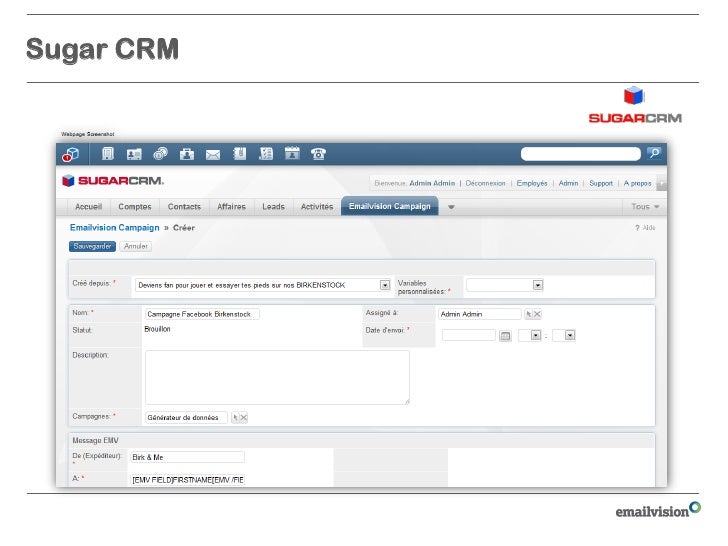
Task: Open the notebook icon in top toolbar
Action: [240, 153]
